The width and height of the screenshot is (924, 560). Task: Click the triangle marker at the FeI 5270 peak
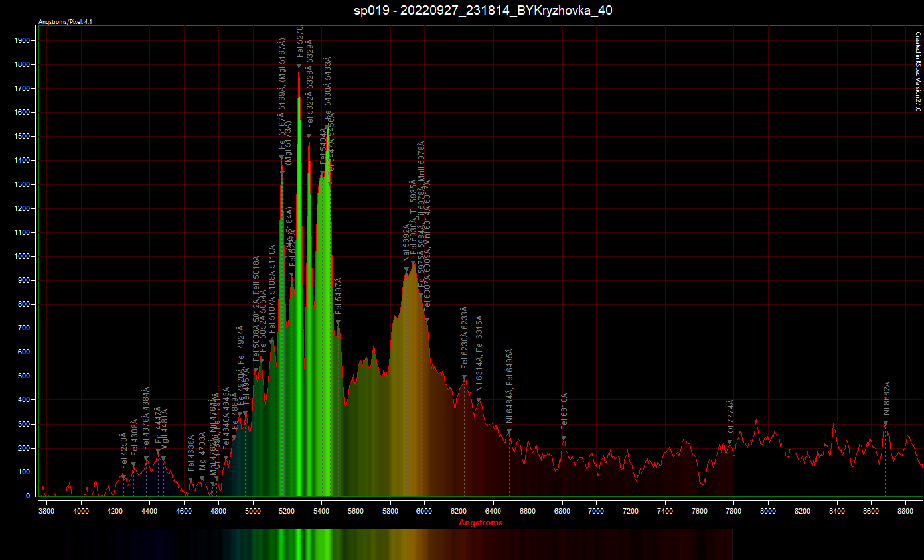point(299,66)
